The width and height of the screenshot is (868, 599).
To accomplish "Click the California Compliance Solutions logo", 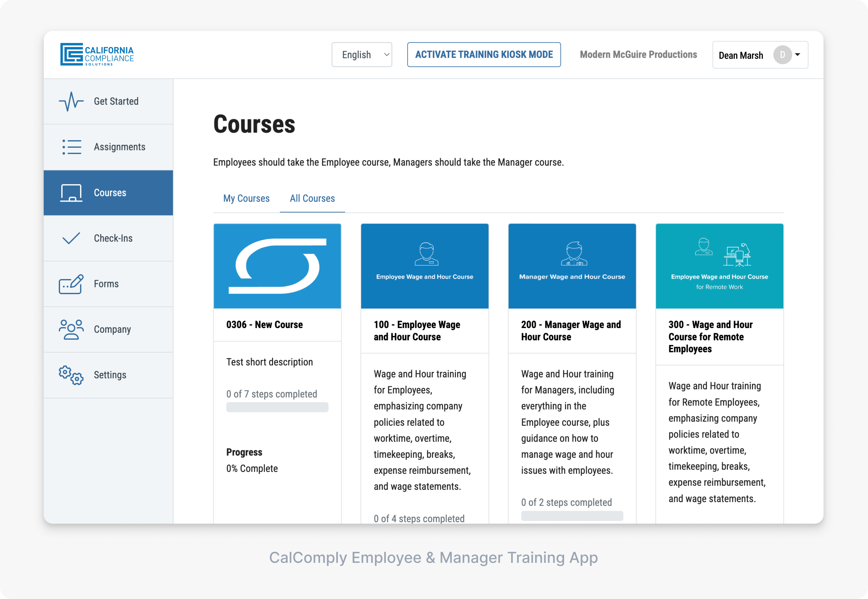I will pyautogui.click(x=97, y=55).
